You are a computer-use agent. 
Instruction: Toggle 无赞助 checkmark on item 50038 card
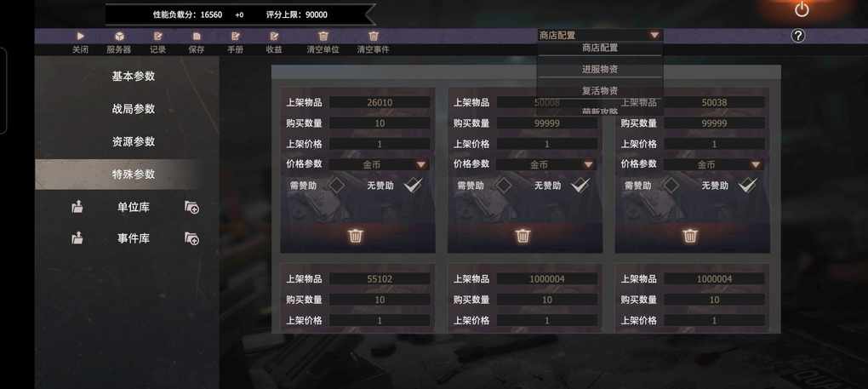point(747,186)
